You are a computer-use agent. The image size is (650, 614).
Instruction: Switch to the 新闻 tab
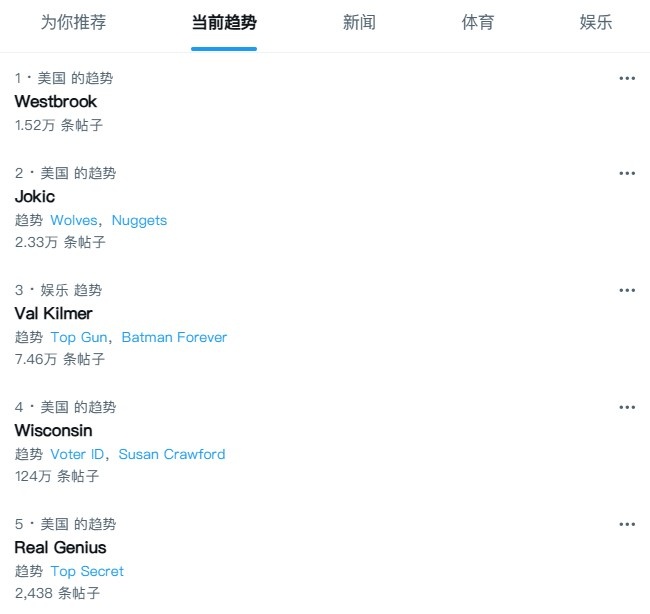click(x=359, y=22)
